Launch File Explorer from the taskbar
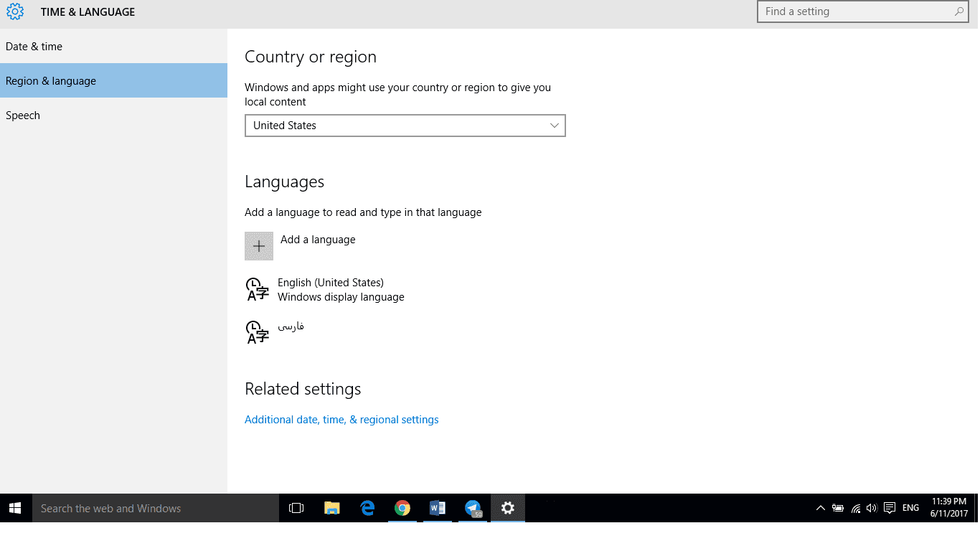This screenshot has height=551, width=980. point(331,508)
